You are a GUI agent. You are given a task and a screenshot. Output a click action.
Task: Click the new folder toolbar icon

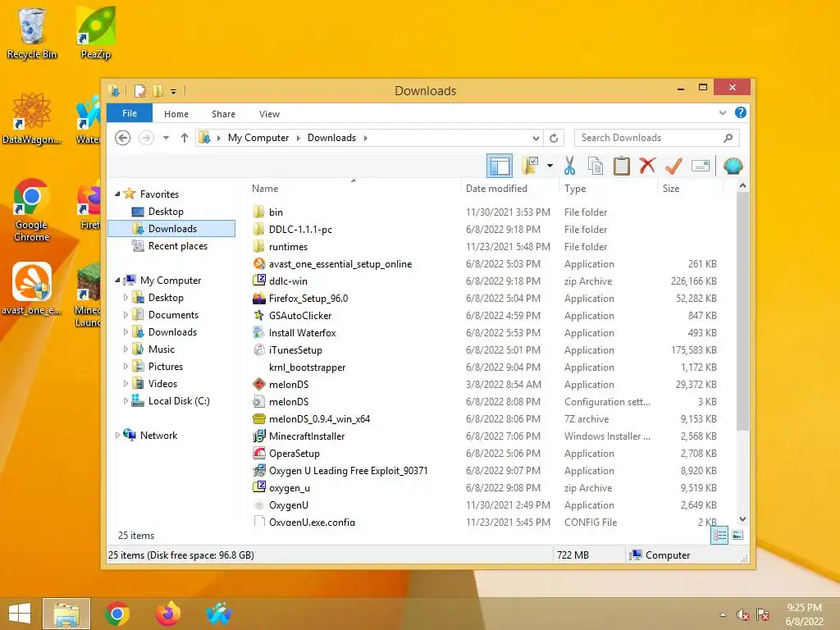530,166
